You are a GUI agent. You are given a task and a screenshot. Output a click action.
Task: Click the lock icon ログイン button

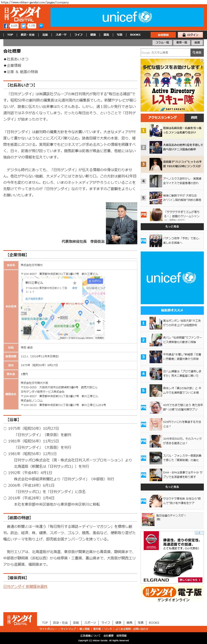click(x=190, y=35)
